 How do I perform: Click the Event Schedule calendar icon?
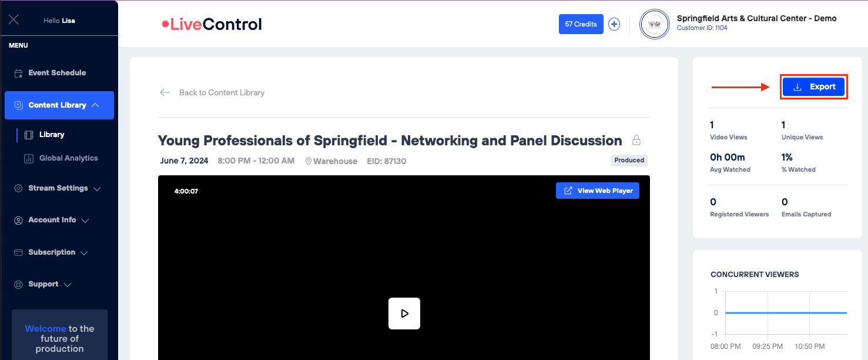tap(18, 74)
